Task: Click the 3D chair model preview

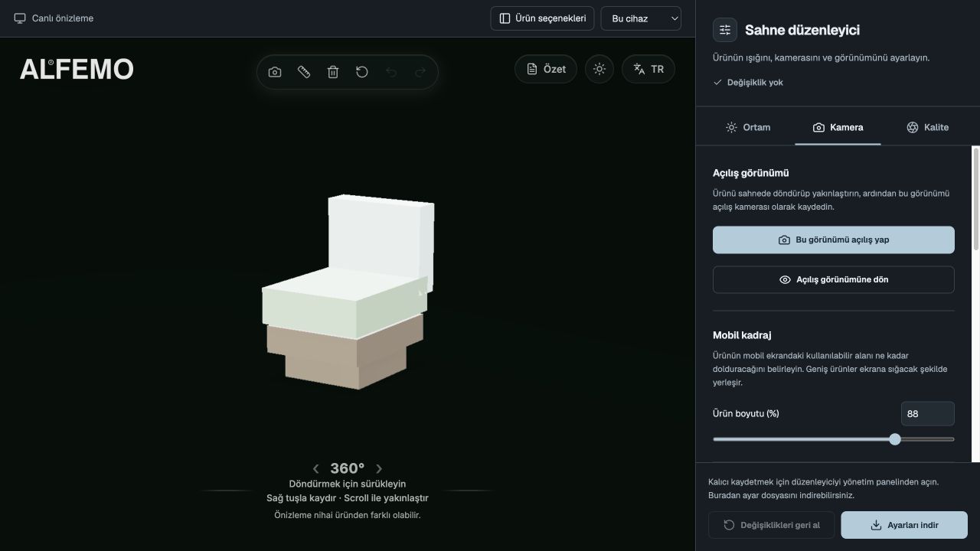Action: tap(348, 292)
